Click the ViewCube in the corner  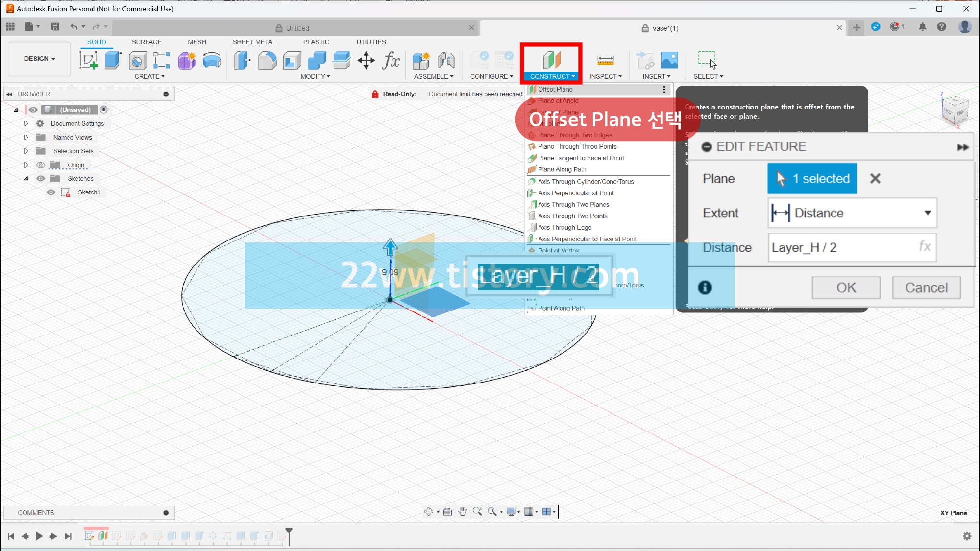955,110
